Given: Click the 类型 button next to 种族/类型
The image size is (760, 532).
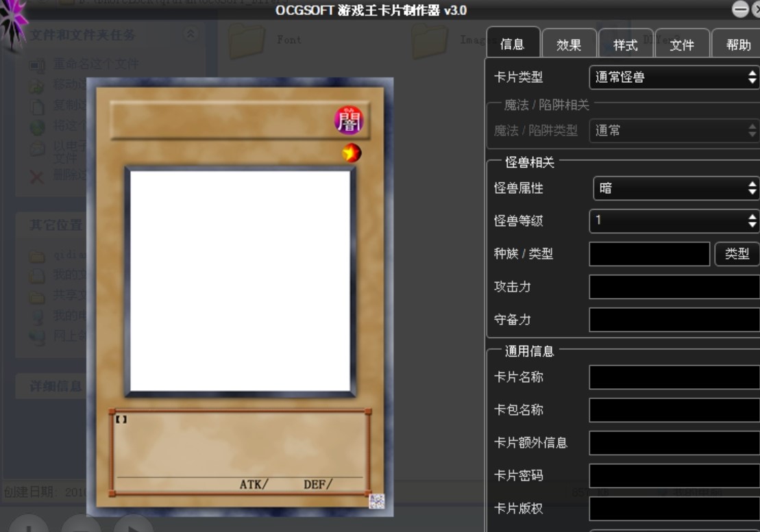Looking at the screenshot, I should point(737,253).
